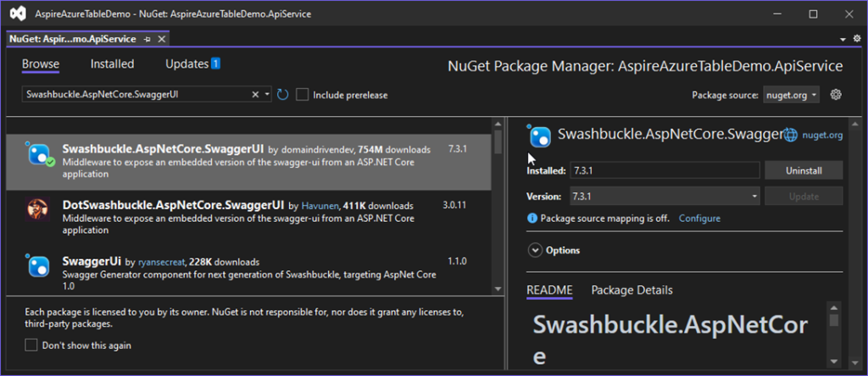Expand the Options section
Image resolution: width=868 pixels, height=376 pixels.
[536, 251]
